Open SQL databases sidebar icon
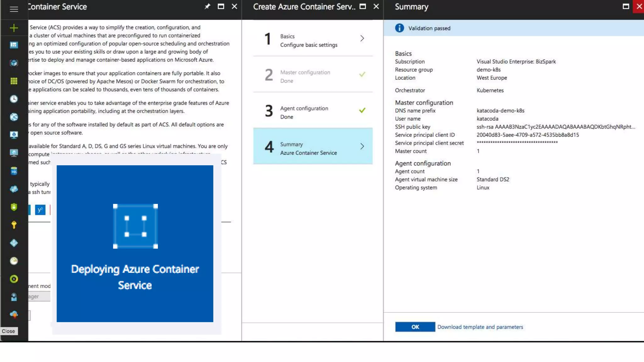 tap(14, 171)
